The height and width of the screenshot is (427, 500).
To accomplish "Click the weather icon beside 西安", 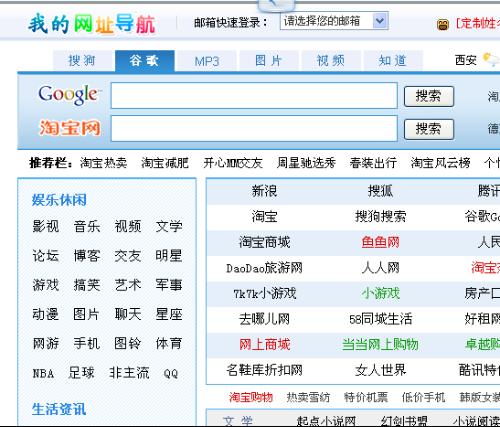I will click(491, 60).
